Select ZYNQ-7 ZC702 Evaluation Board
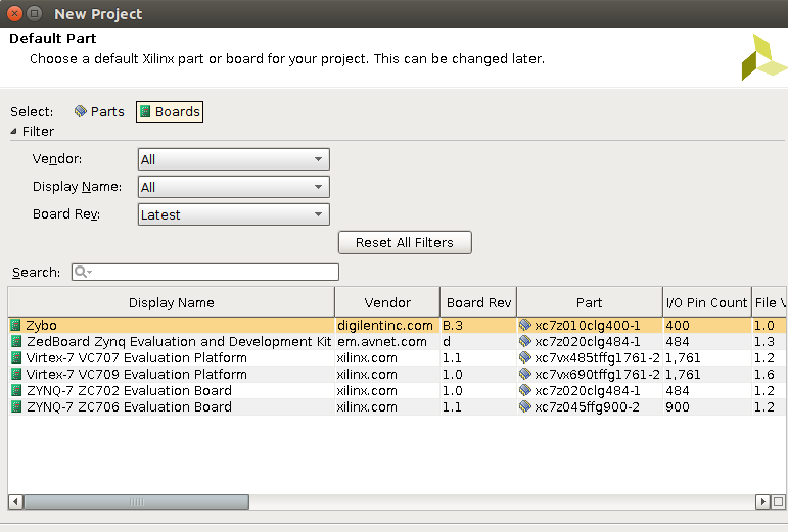Image resolution: width=788 pixels, height=532 pixels. [129, 391]
